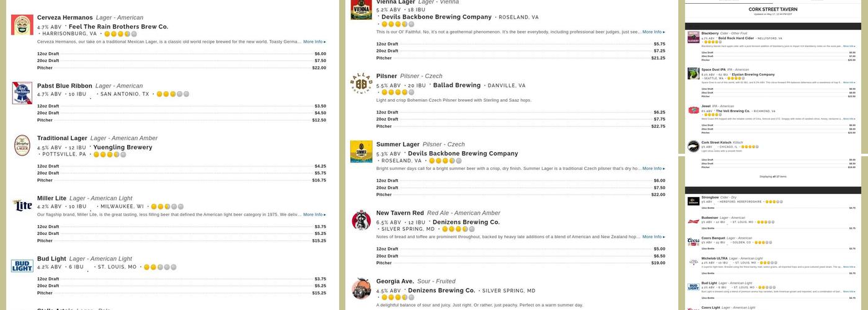The height and width of the screenshot is (310, 868).
Task: Open the Ballad Brewing Pilsner logo
Action: click(361, 83)
